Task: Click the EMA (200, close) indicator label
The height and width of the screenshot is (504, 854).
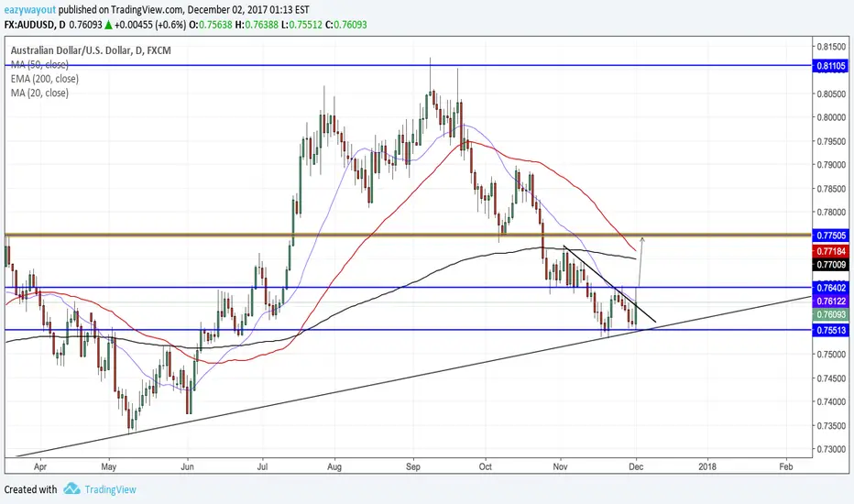Action: pos(45,79)
